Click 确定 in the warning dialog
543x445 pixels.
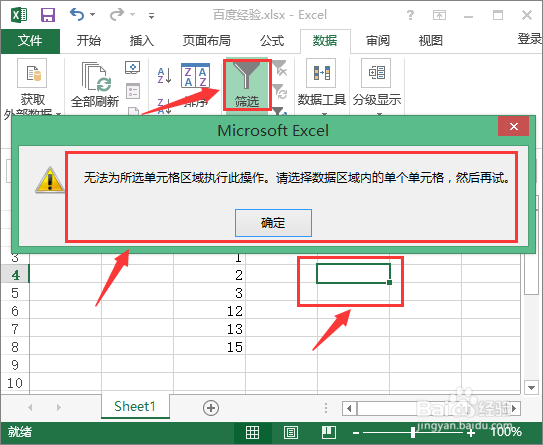(x=273, y=223)
